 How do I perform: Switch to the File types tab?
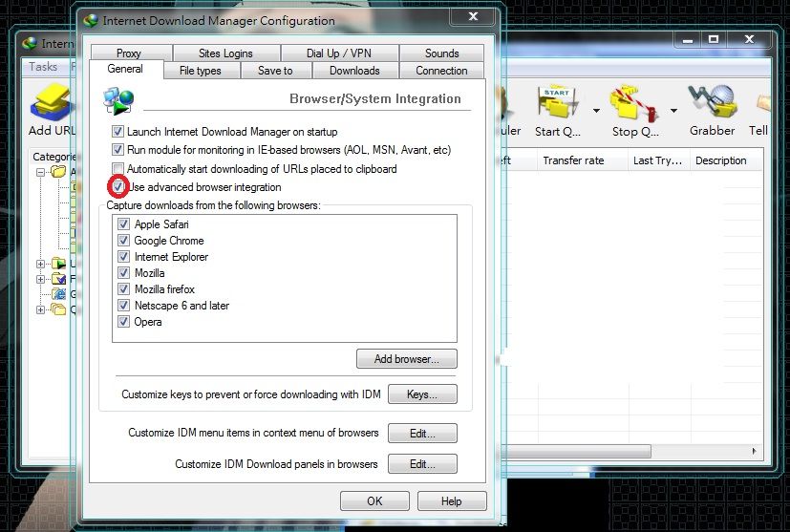[x=203, y=71]
